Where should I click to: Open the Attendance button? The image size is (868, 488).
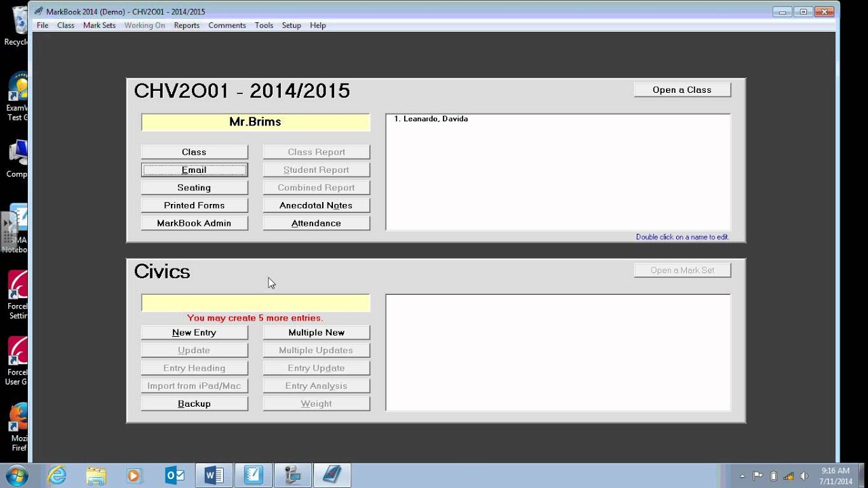(316, 222)
